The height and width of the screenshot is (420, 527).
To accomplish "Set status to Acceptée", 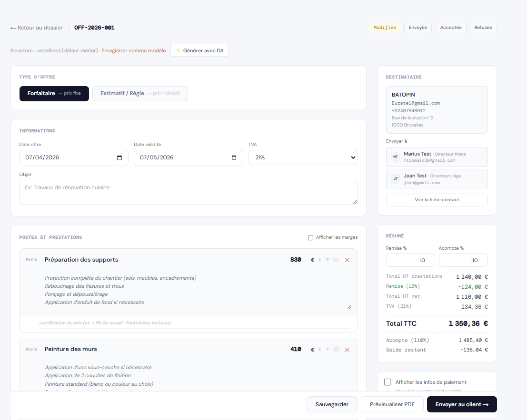I will tap(451, 28).
